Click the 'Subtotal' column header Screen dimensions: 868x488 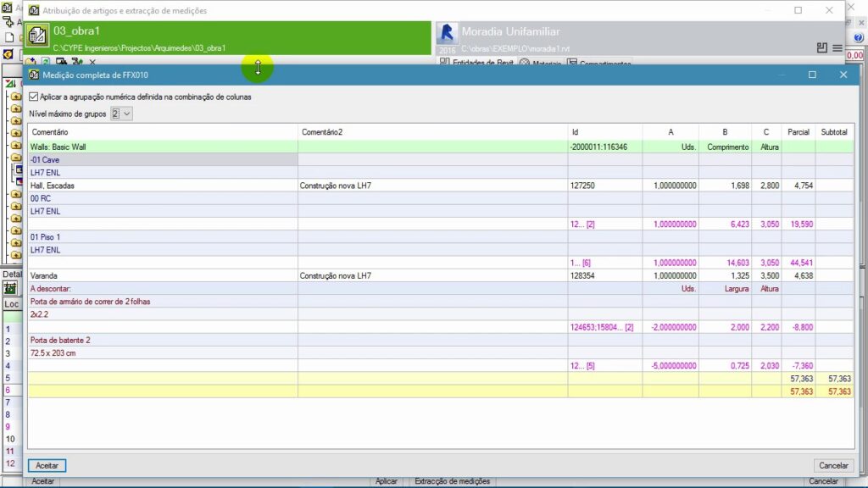(x=834, y=132)
